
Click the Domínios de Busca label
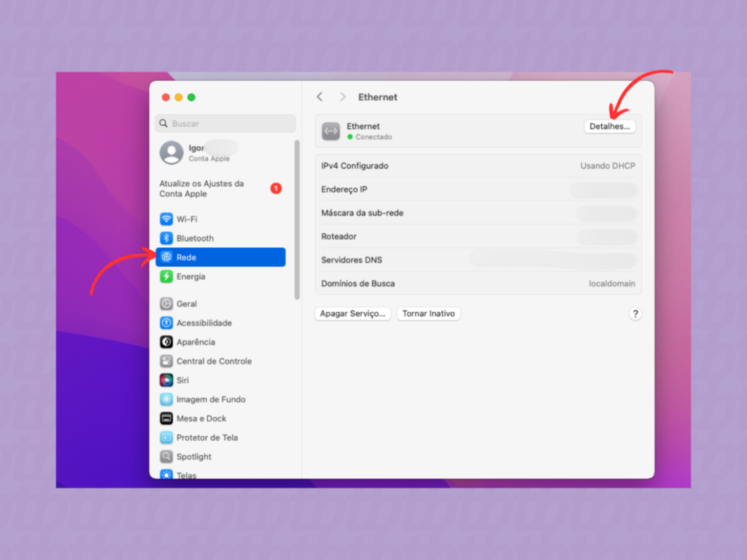(x=357, y=284)
